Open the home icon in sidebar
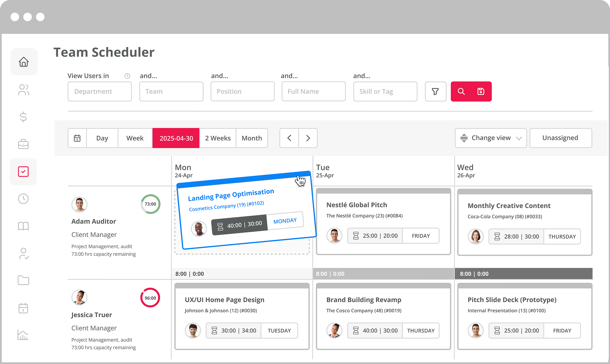Viewport: 610px width, 364px height. 24,62
